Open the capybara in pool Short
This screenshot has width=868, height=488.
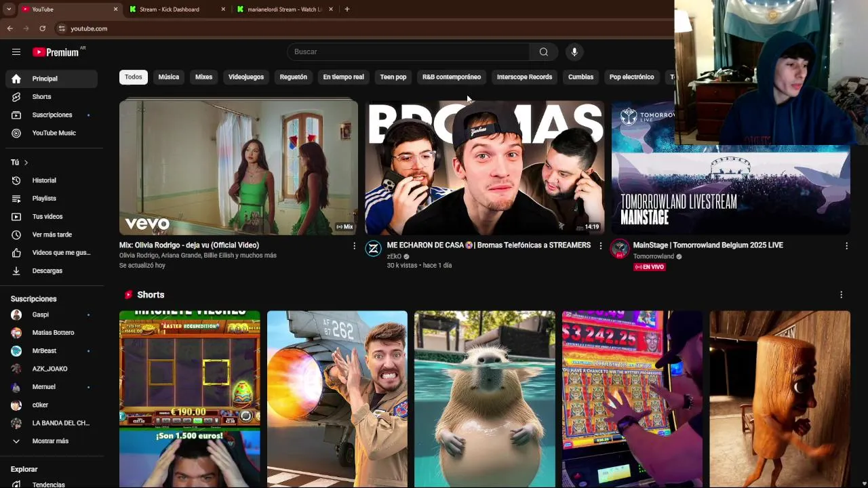[x=485, y=399]
